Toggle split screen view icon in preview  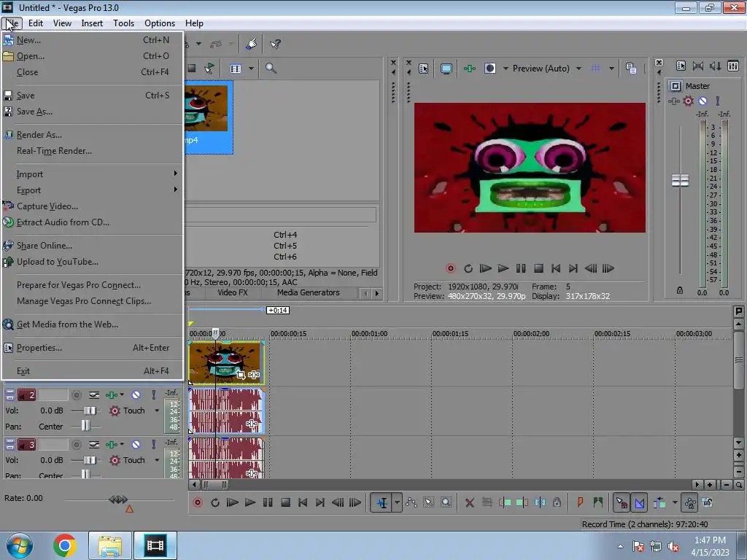click(489, 69)
